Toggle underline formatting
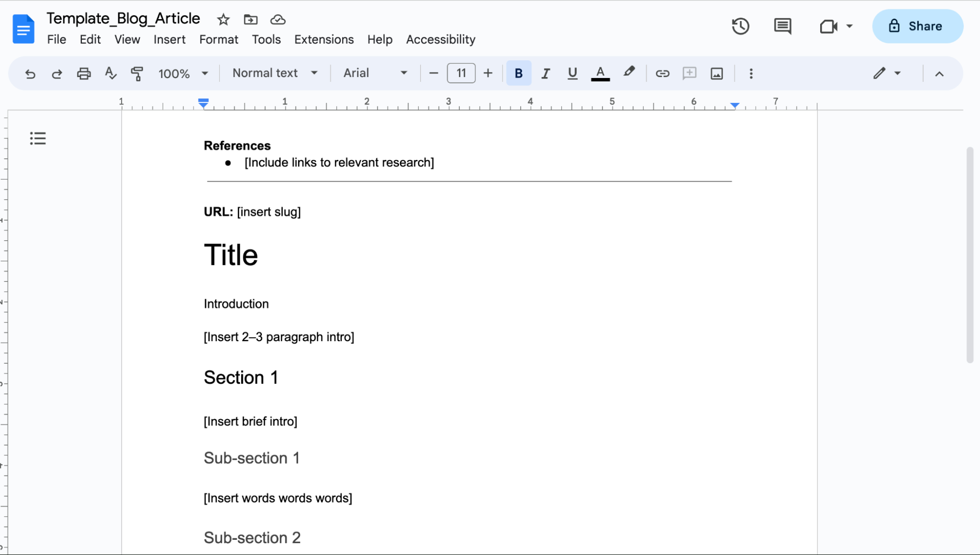Viewport: 980px width, 555px height. (x=572, y=73)
